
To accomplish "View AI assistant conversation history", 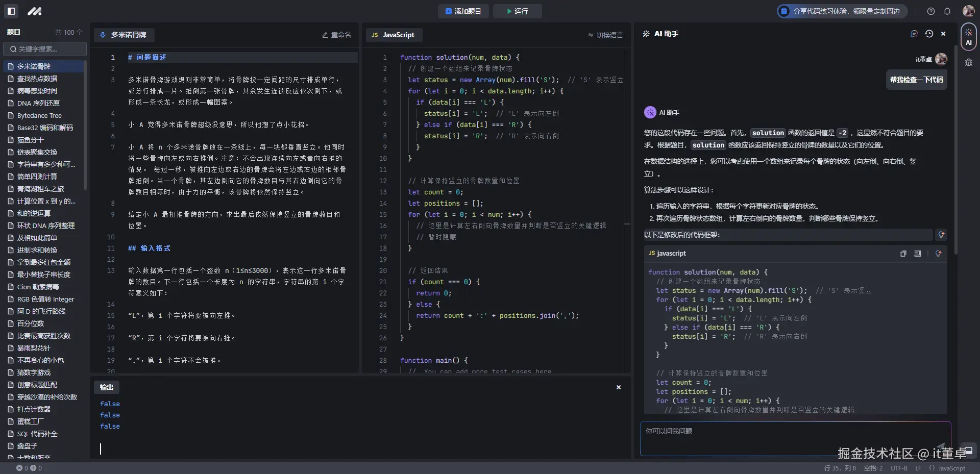I will pos(929,34).
